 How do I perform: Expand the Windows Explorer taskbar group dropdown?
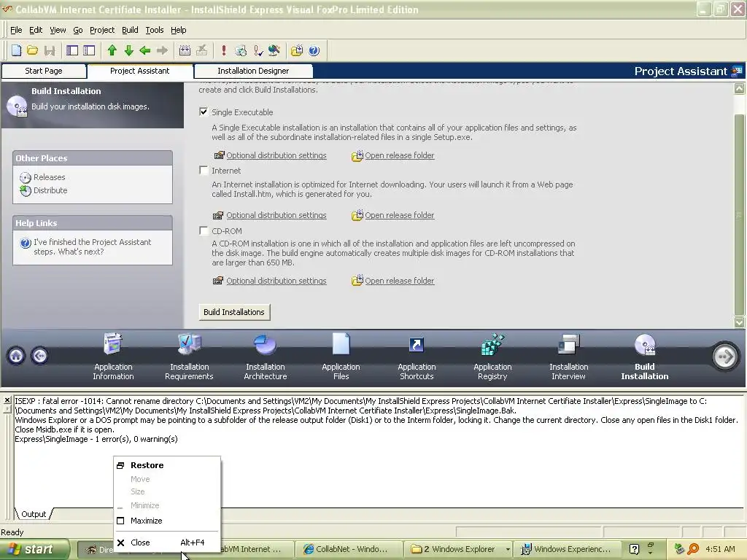tap(508, 549)
